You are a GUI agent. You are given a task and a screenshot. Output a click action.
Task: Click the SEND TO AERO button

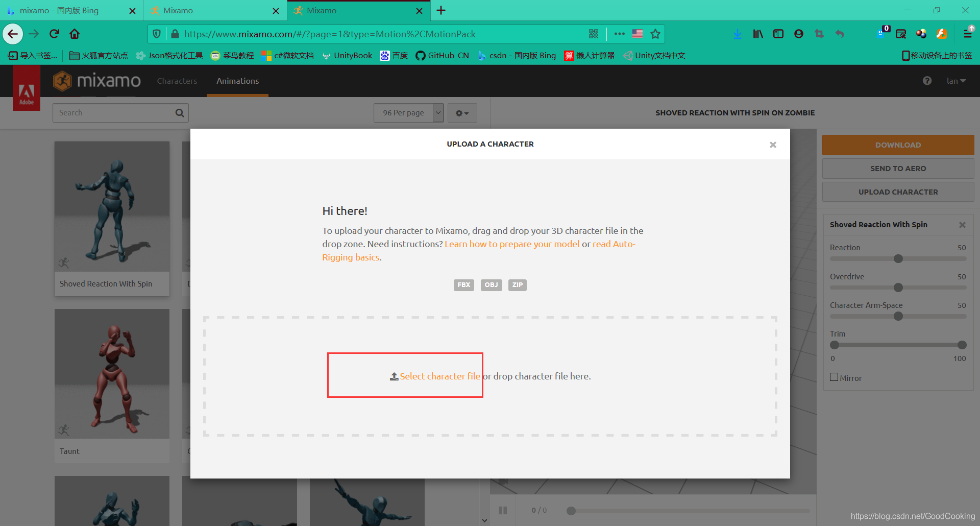(898, 169)
